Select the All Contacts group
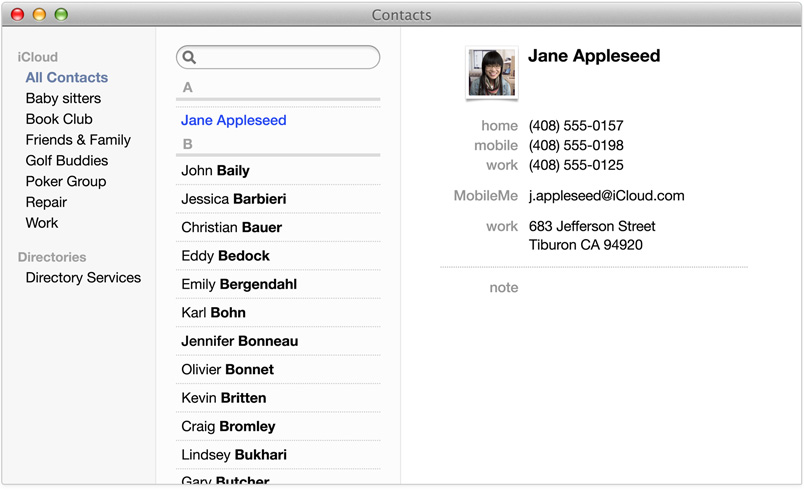The height and width of the screenshot is (490, 804). [67, 77]
